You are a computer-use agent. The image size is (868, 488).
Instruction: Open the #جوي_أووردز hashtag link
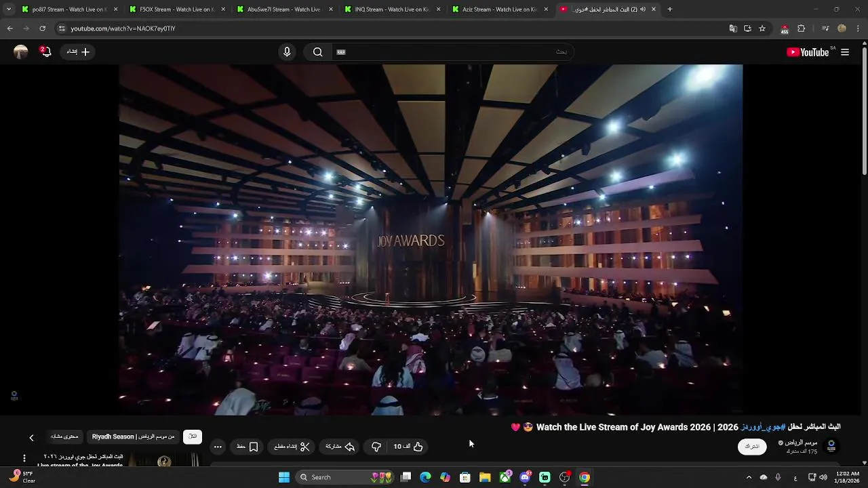tap(763, 427)
